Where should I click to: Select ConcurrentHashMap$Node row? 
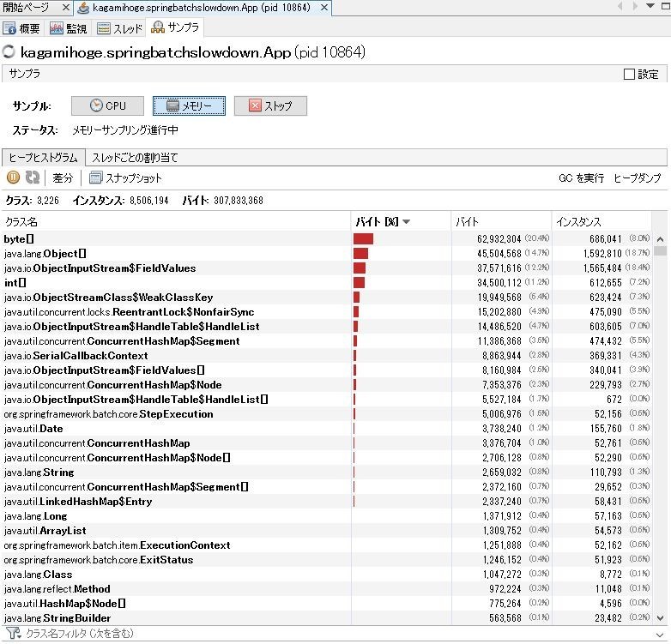pos(327,385)
